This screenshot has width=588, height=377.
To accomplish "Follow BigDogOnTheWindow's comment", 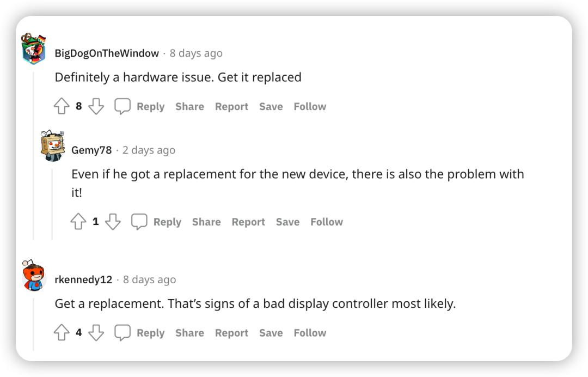I will pos(310,106).
